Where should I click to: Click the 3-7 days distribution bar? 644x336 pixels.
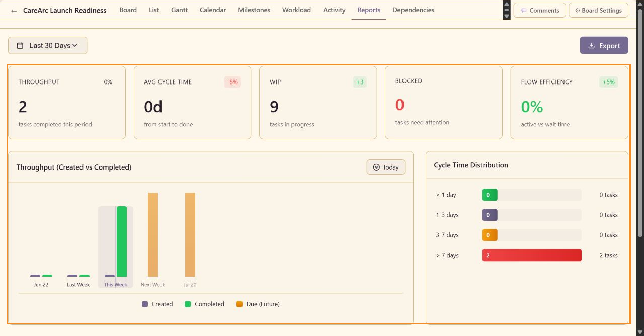click(532, 235)
